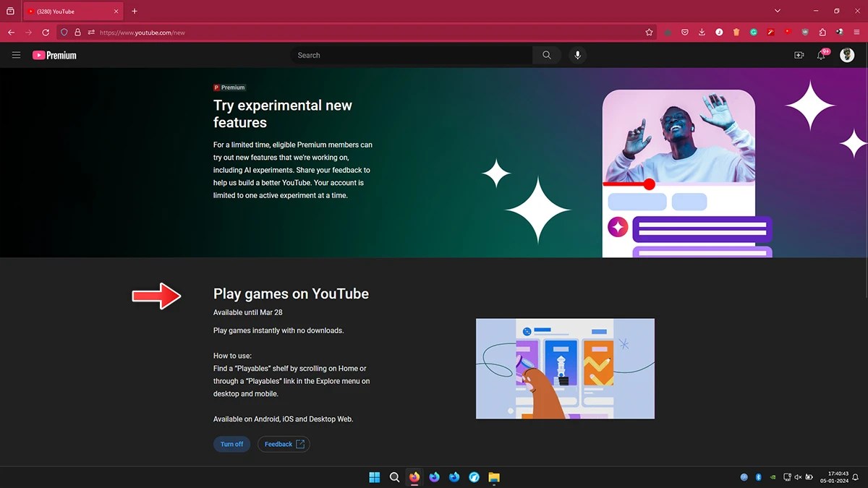
Task: Click the Grammarly extension icon
Action: (x=754, y=33)
